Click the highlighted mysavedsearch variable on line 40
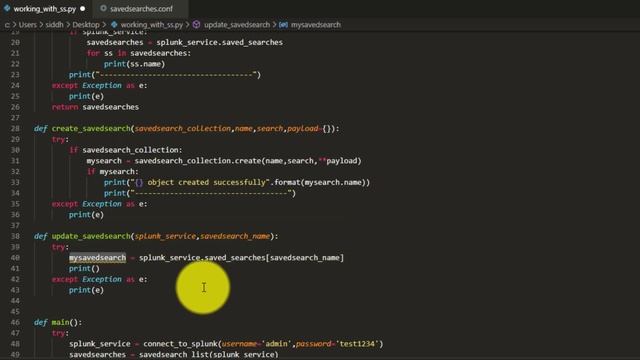This screenshot has height=360, width=640. 98,258
